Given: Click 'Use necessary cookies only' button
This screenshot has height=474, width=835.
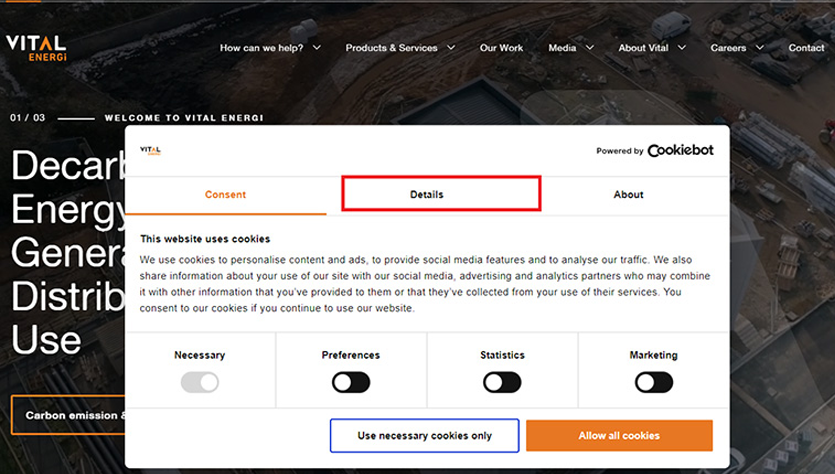Looking at the screenshot, I should [425, 436].
